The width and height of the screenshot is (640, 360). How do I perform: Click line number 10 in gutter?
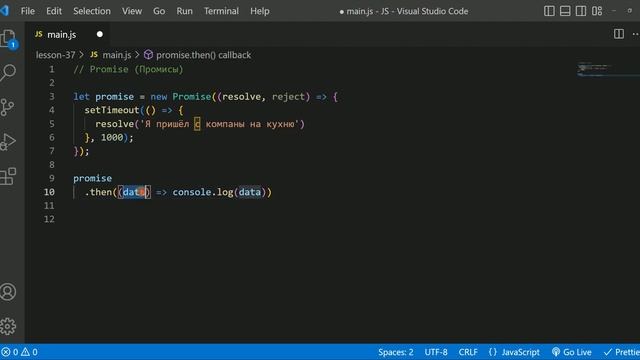pos(49,192)
